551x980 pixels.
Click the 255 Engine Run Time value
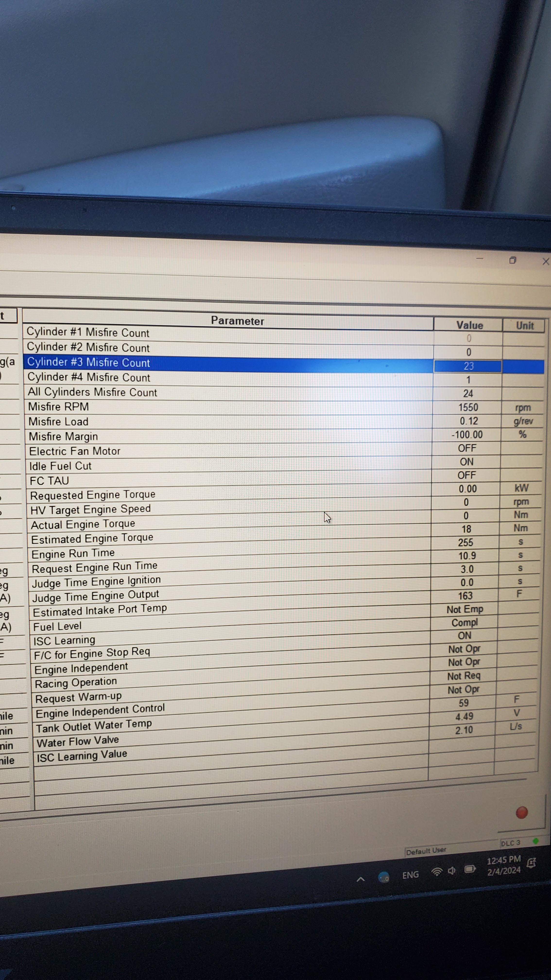point(465,542)
